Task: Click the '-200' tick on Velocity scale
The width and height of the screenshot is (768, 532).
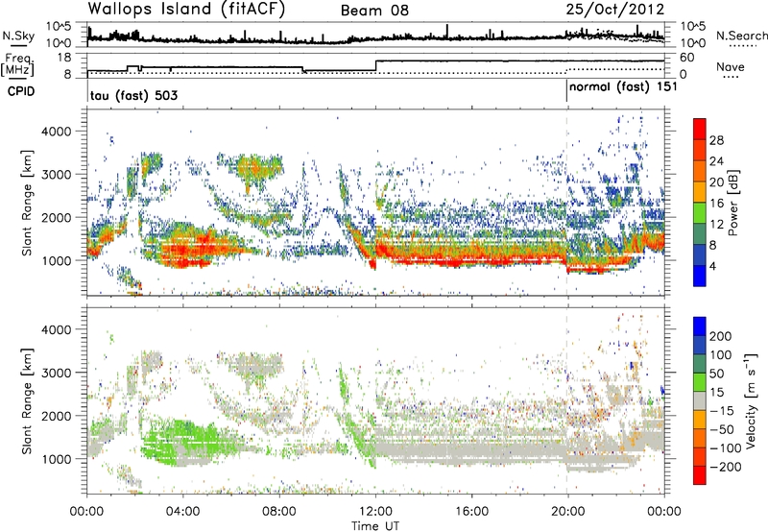Action: (725, 467)
